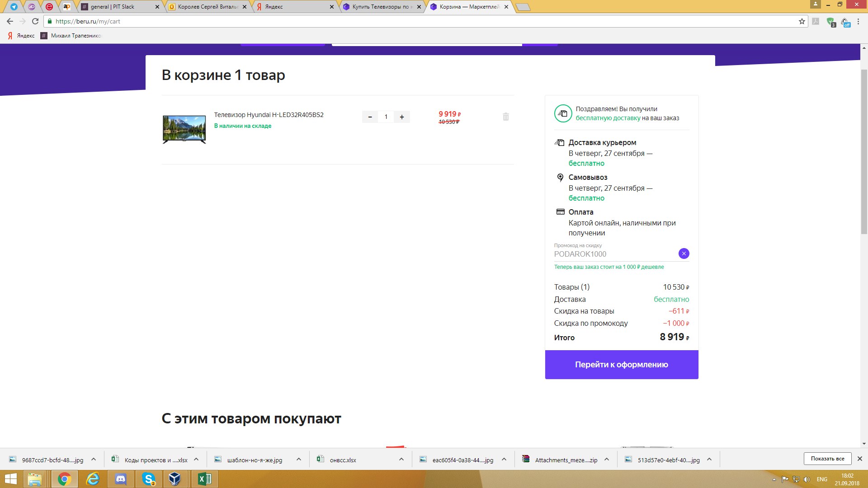Proceed with Перейти к оформлению button
Viewport: 868px width, 488px height.
pos(621,365)
